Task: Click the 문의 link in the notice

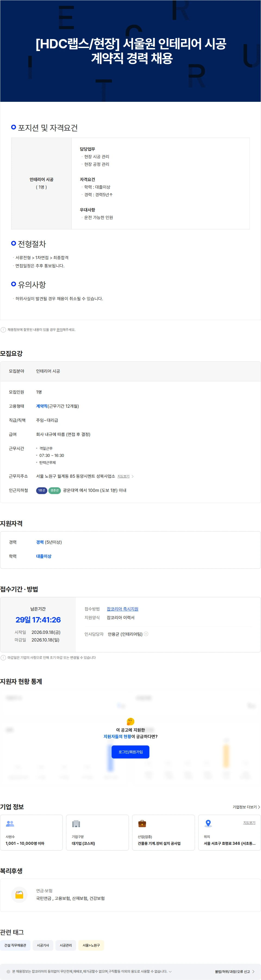Action: click(x=60, y=330)
